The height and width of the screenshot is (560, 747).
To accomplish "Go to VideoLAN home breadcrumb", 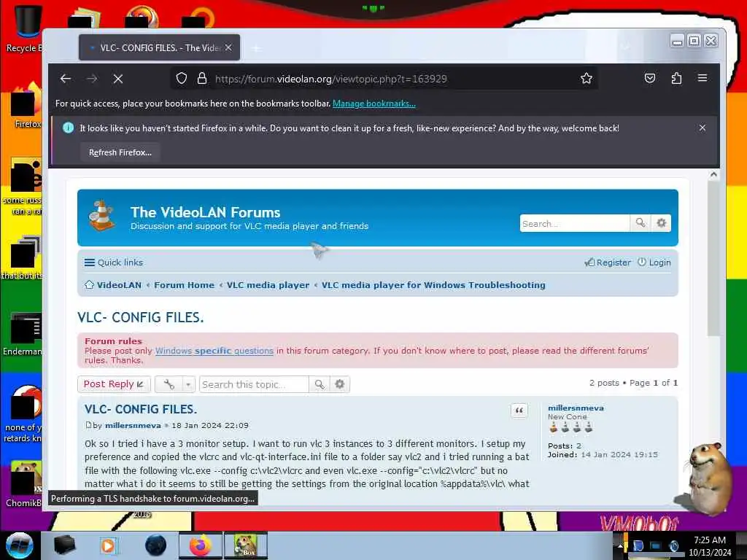I will click(113, 285).
